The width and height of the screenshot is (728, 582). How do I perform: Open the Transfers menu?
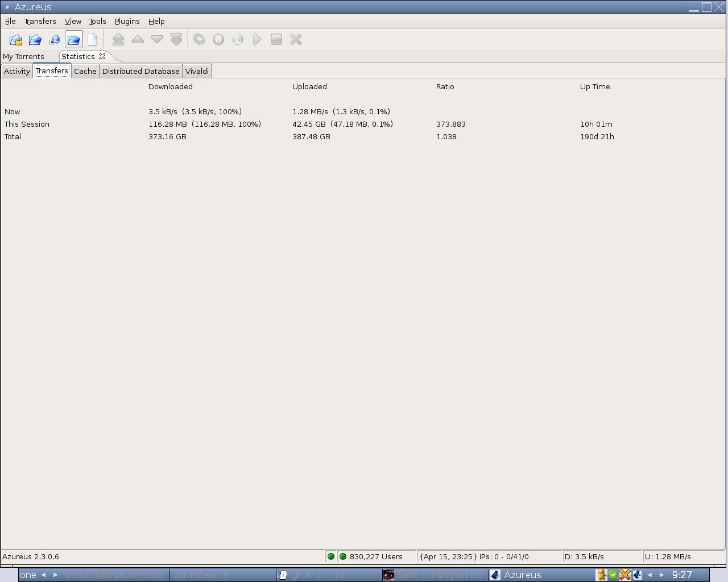[x=40, y=21]
